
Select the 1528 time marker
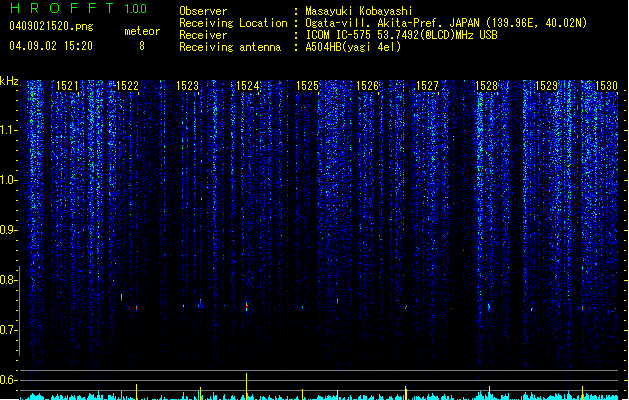pyautogui.click(x=487, y=86)
